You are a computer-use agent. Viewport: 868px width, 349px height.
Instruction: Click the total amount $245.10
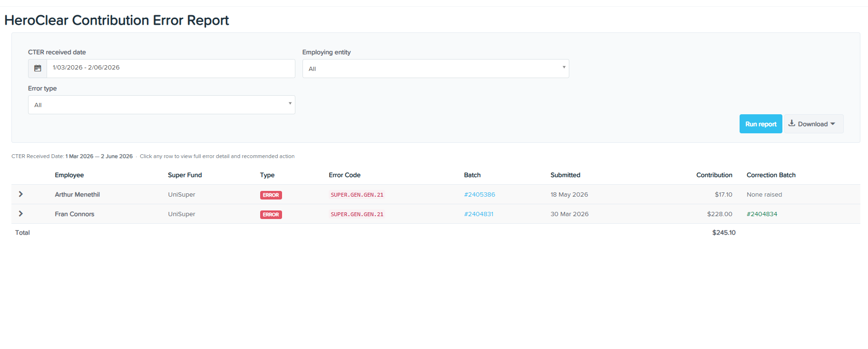tap(724, 233)
